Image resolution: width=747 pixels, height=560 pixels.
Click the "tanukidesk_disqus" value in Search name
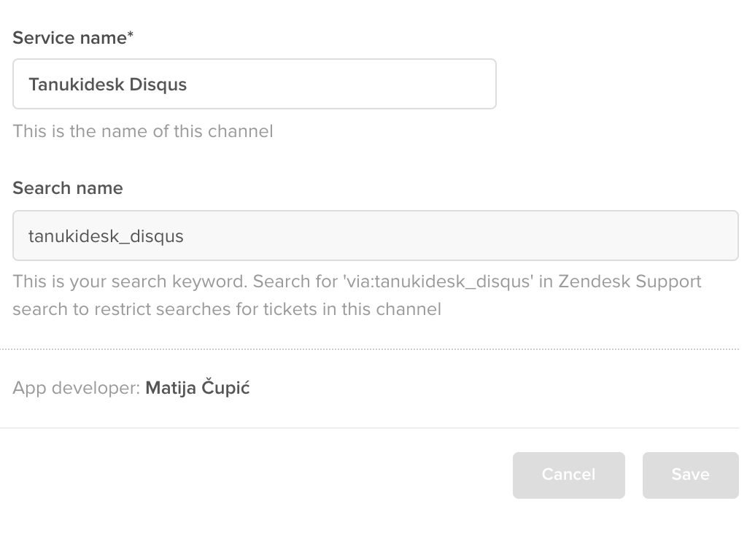(x=106, y=236)
